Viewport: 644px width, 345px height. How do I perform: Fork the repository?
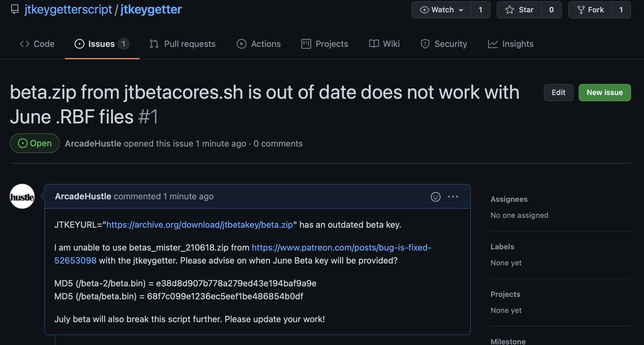pos(590,10)
